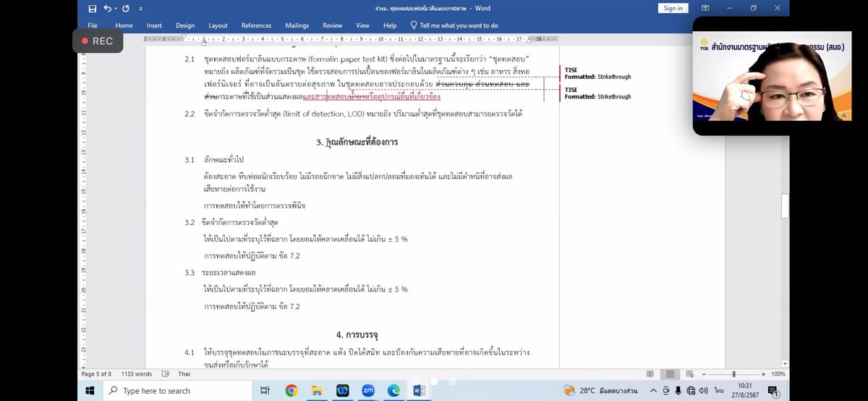This screenshot has width=868, height=401.
Task: Switch to the Layout ribbon tab
Action: pyautogui.click(x=218, y=25)
